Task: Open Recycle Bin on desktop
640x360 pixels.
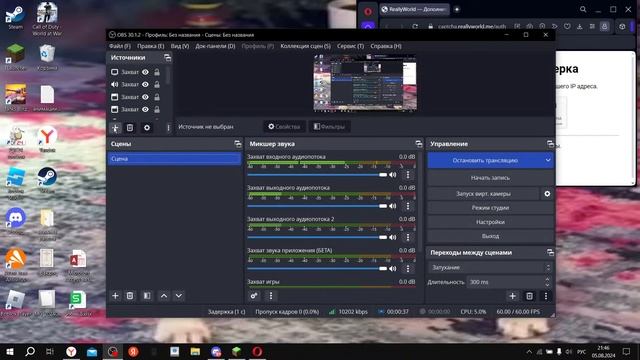Action: (47, 57)
